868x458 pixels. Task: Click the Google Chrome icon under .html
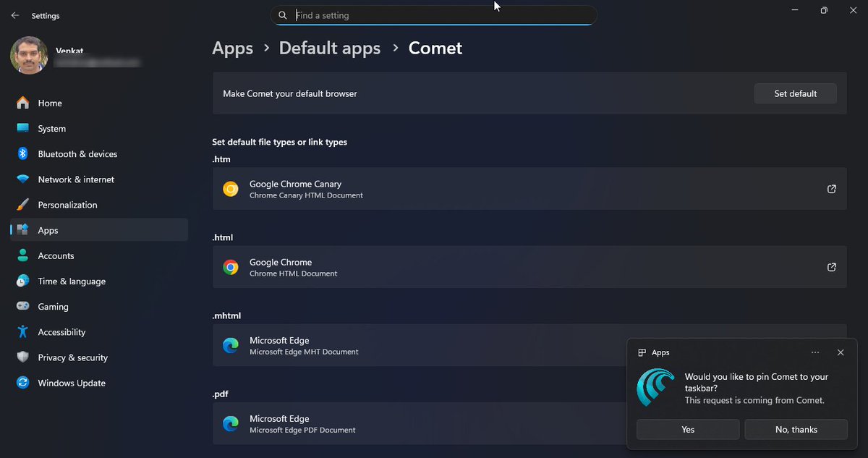click(230, 267)
